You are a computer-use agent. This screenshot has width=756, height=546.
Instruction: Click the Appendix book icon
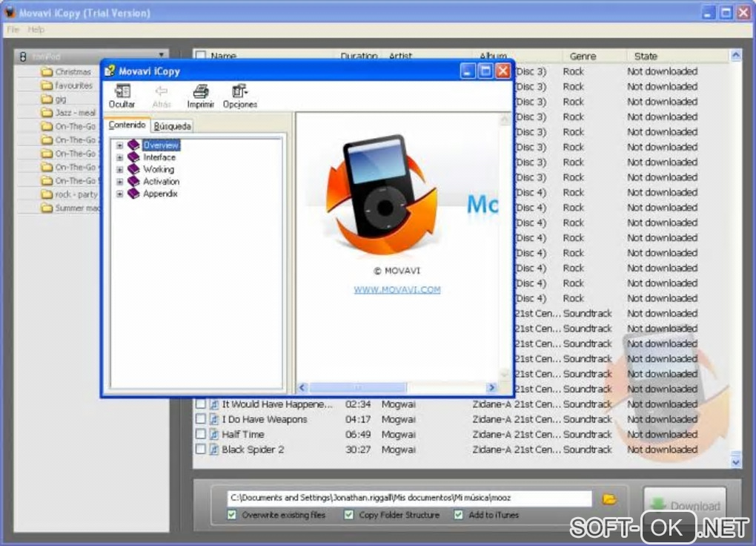pos(133,193)
